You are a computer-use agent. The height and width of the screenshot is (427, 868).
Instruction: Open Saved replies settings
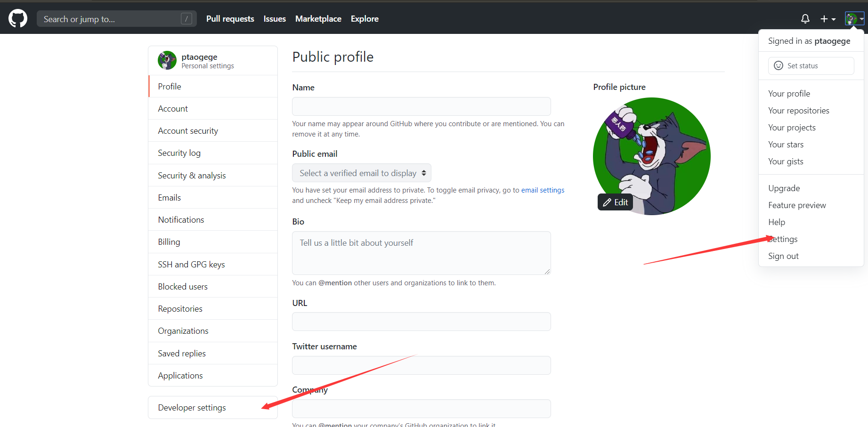213,353
